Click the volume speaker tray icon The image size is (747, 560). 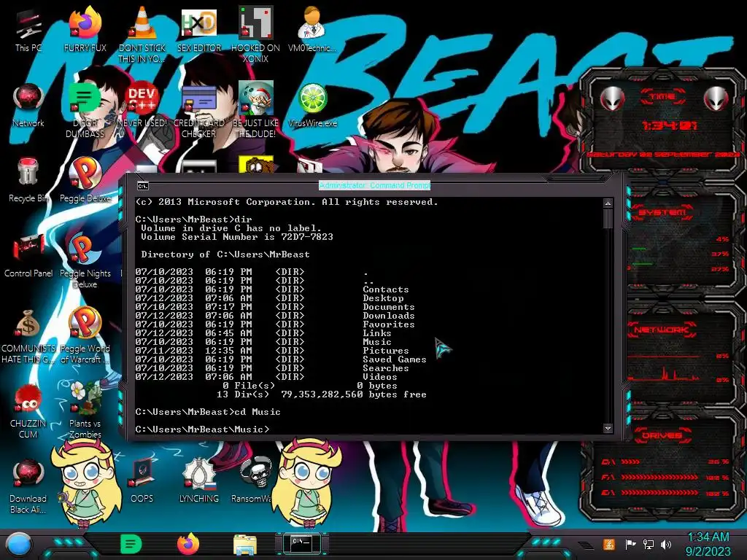tap(666, 544)
